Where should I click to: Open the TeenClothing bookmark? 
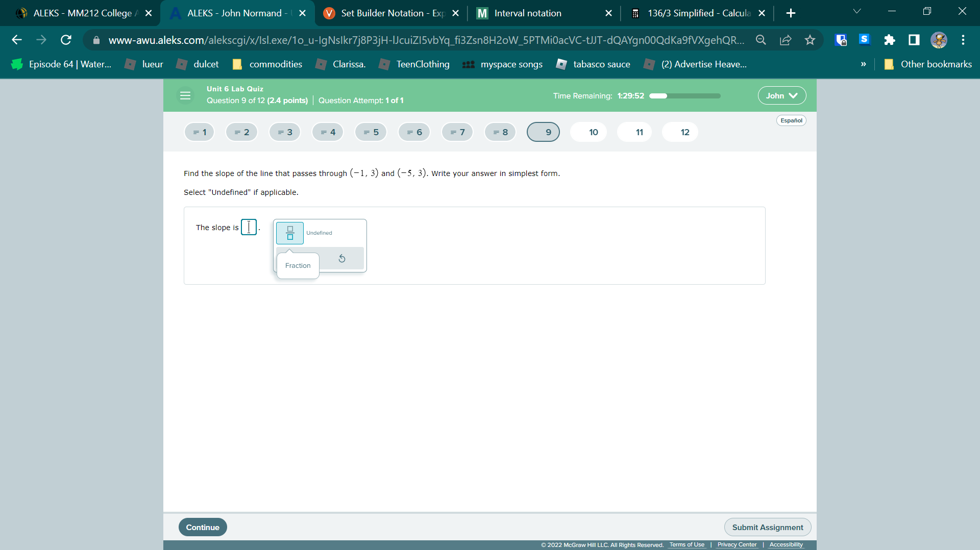(414, 64)
